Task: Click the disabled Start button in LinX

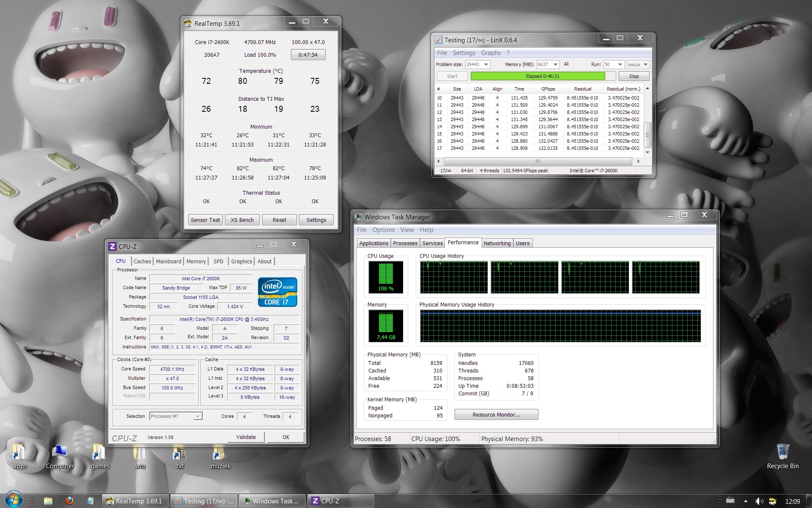Action: [452, 76]
